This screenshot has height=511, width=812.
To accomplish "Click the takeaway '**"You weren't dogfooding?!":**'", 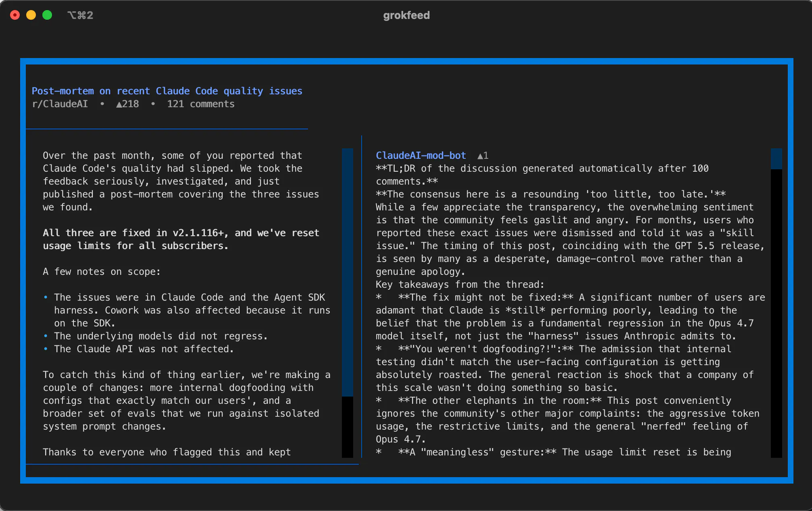I will tap(486, 349).
